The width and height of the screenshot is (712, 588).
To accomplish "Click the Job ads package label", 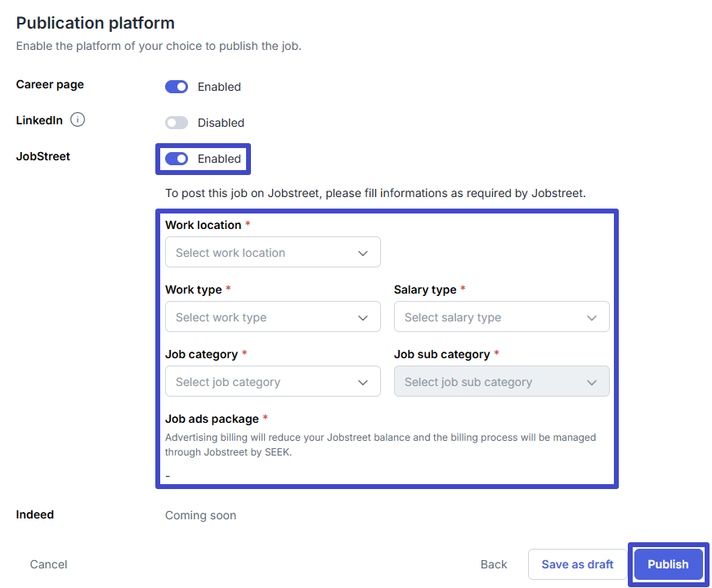I will 212,419.
